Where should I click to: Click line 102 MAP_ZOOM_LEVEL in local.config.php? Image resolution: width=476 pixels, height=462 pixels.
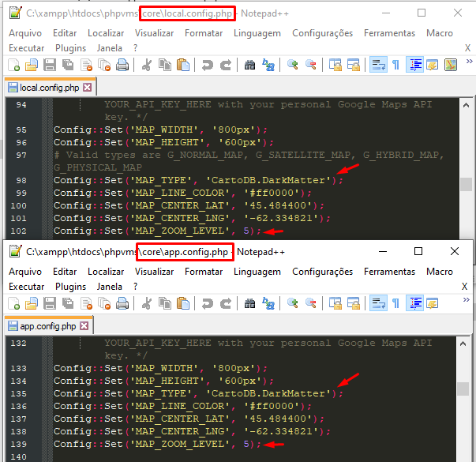157,231
